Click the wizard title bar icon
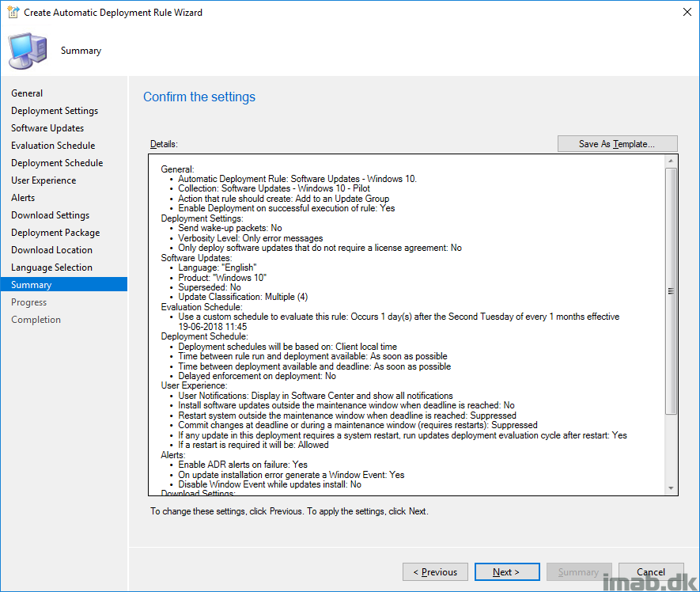This screenshot has width=700, height=592. point(13,12)
